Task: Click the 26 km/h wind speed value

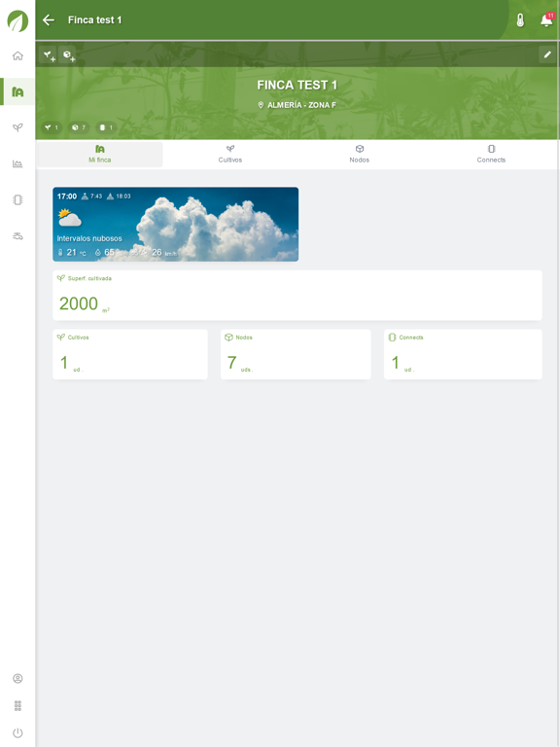Action: [x=163, y=253]
